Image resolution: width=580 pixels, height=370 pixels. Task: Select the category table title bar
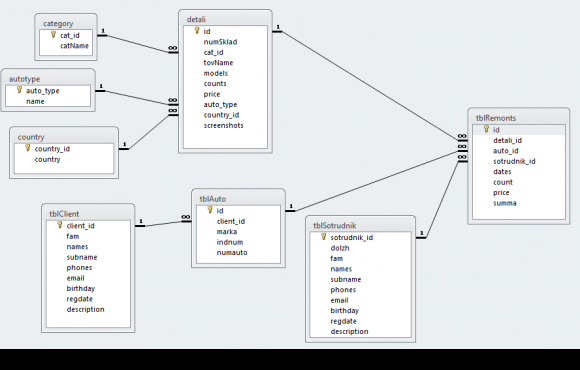[66, 23]
